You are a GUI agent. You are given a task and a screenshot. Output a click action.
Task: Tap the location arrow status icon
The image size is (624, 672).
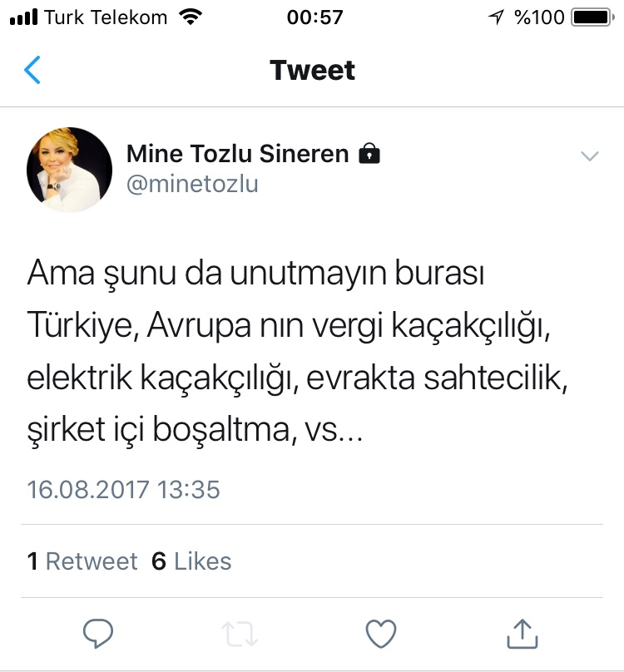coord(496,17)
